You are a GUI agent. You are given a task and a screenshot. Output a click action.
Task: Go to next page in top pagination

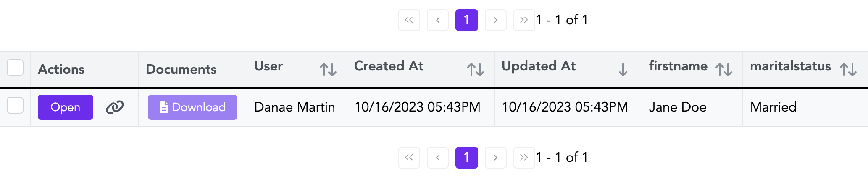point(495,20)
